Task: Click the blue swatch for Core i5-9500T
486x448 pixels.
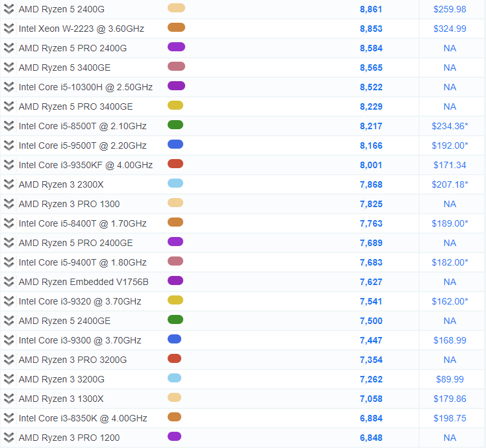Action: (175, 144)
